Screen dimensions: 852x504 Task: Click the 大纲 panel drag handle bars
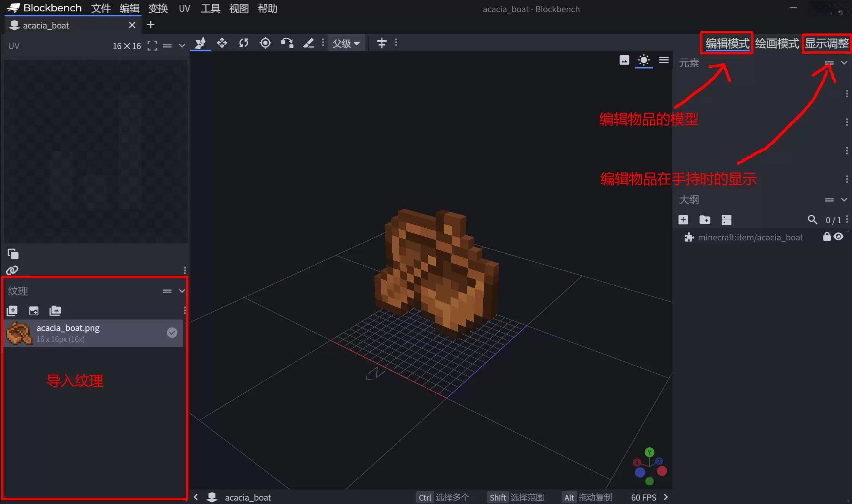[x=830, y=200]
